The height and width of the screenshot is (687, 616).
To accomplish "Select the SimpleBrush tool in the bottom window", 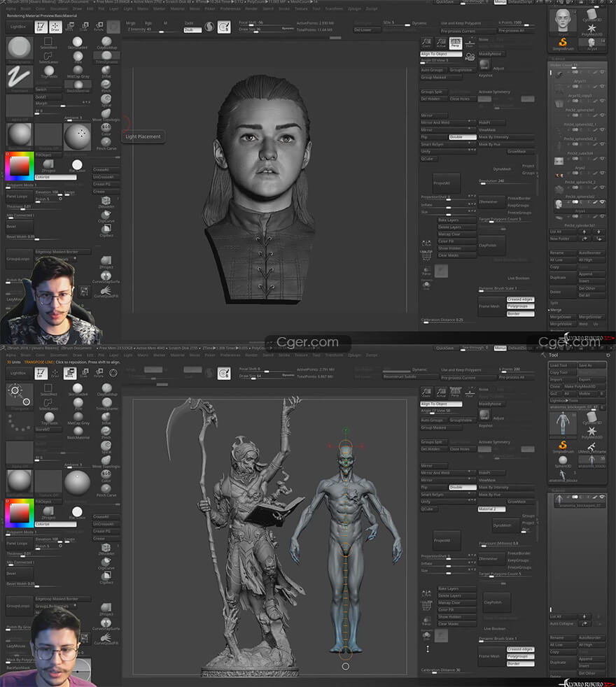I will click(x=563, y=447).
